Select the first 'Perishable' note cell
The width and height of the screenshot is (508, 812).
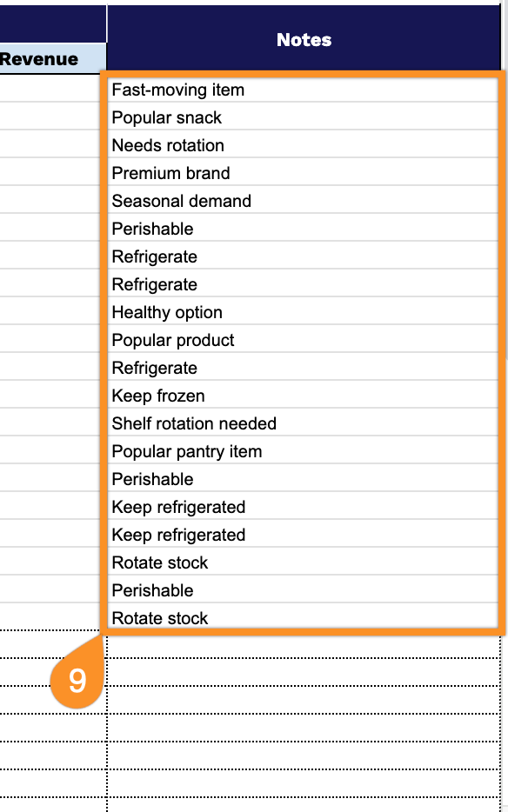tap(304, 229)
